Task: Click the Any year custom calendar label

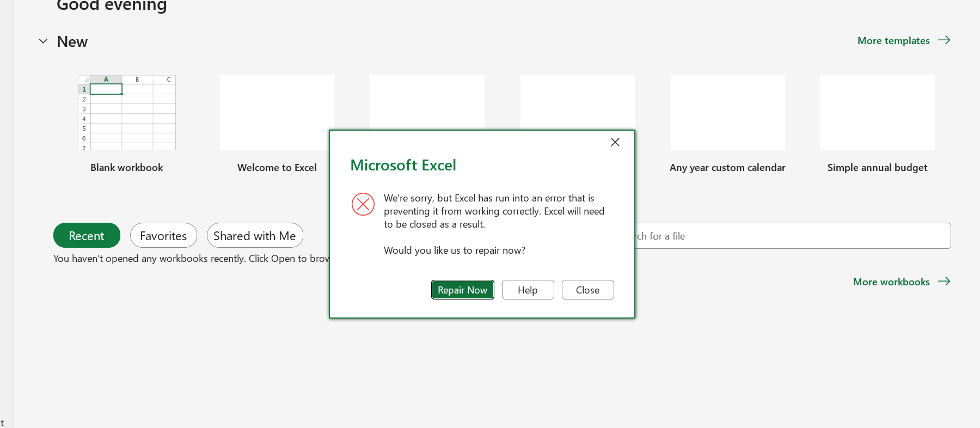Action: tap(727, 168)
